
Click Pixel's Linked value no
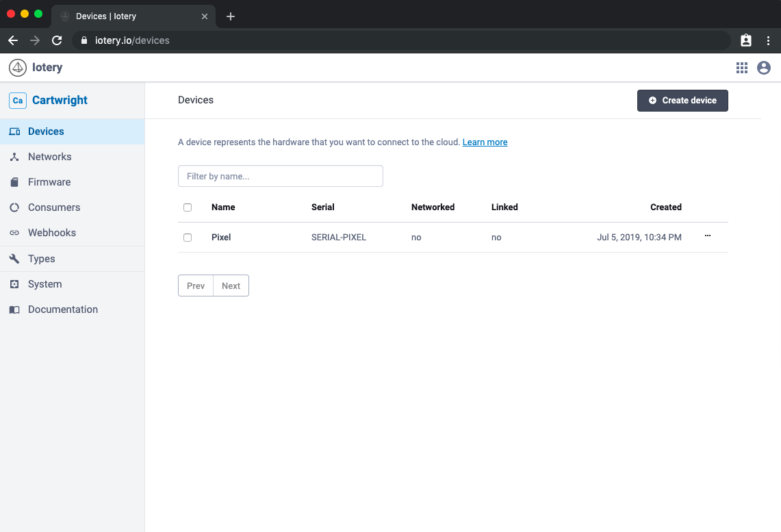point(496,238)
